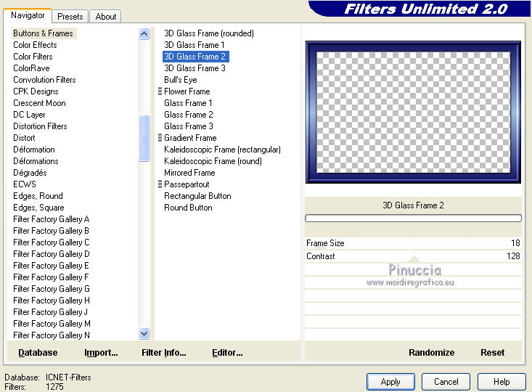Select the Flower Frame filter
Viewport: 532px width, 392px height.
click(x=187, y=91)
